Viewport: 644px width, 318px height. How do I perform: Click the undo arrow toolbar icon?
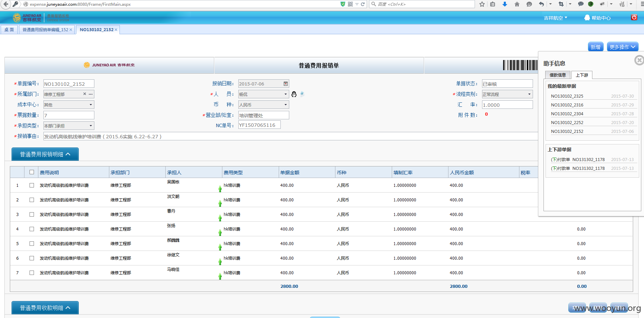tap(541, 4)
